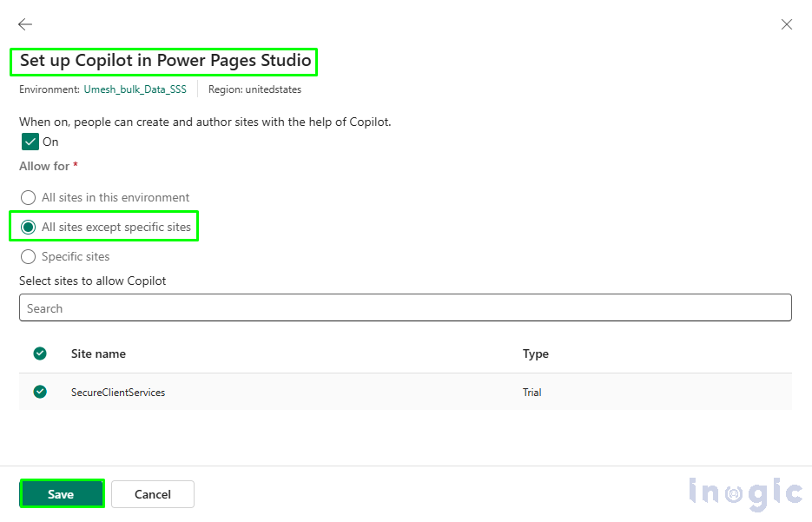Toggle the On checkbox for Copilot
This screenshot has height=522, width=812.
[30, 142]
